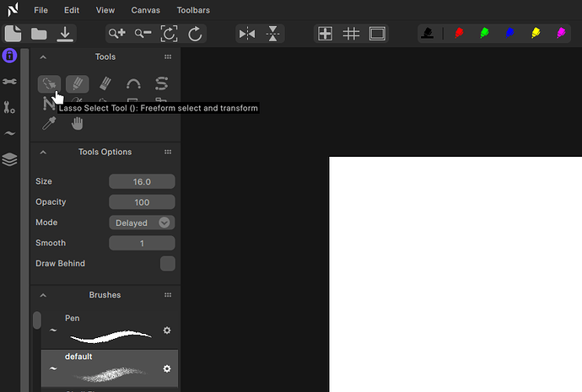Select the S-shaped spline tool

pos(161,83)
